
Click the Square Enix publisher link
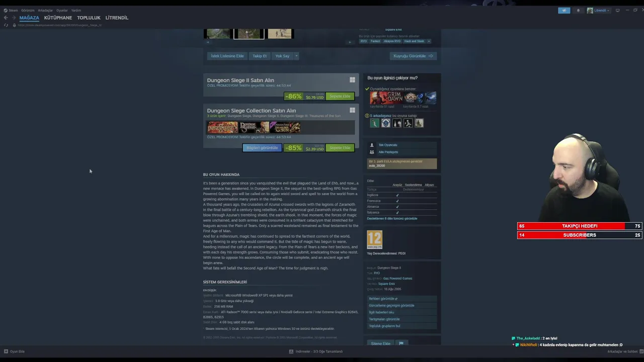pyautogui.click(x=386, y=284)
